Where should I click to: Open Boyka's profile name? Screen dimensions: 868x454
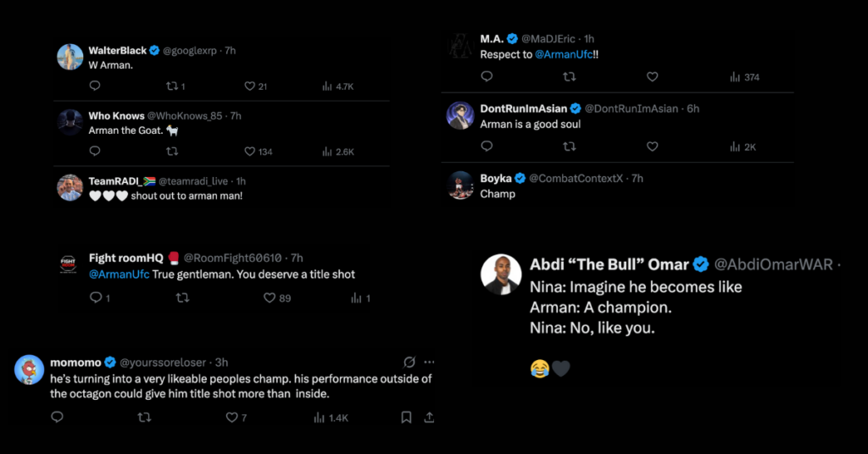click(x=496, y=178)
